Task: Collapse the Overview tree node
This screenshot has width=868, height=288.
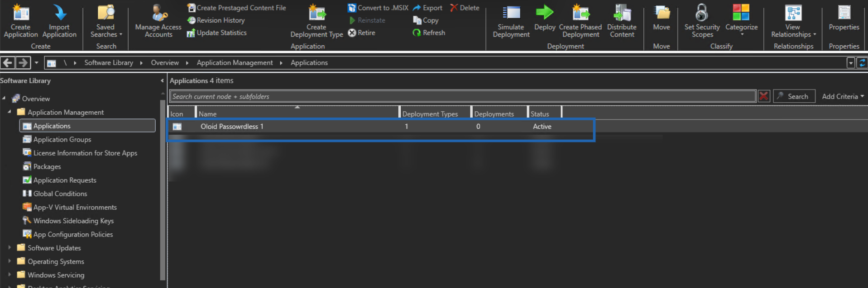Action: point(4,98)
